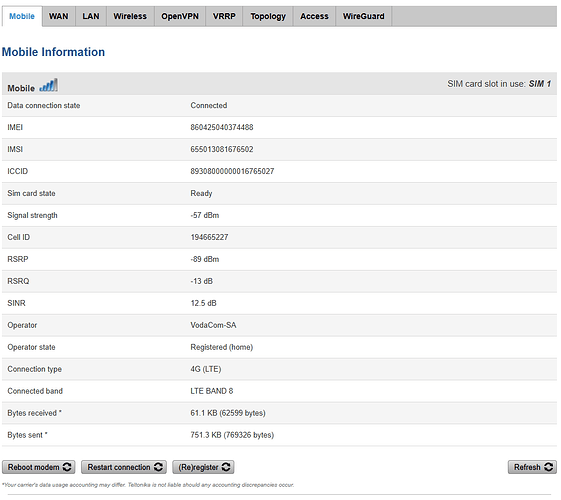The height and width of the screenshot is (500, 561).
Task: Show the Topology tab
Action: (x=268, y=16)
